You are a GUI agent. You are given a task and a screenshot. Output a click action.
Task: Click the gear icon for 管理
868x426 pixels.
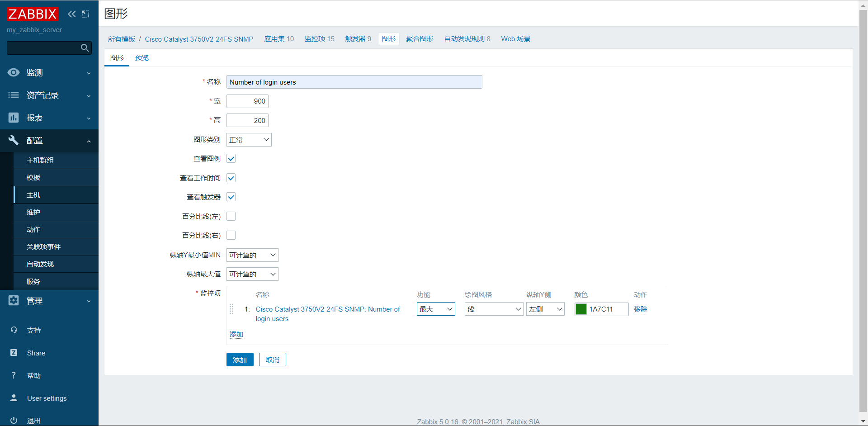pos(14,300)
